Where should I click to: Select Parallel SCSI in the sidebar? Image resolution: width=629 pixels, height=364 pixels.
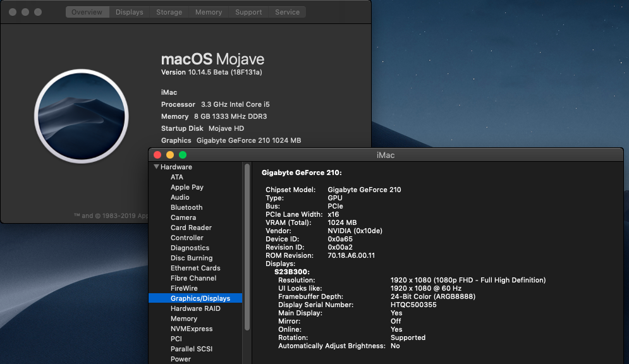(192, 349)
